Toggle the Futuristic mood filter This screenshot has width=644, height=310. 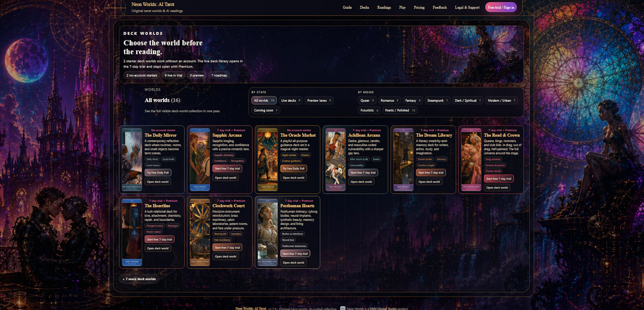point(369,110)
